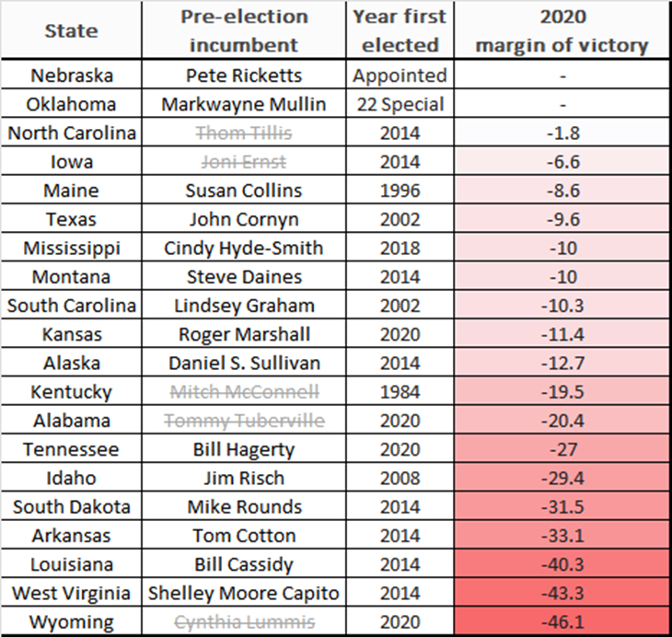Select the Markwayne Mullin cell
The width and height of the screenshot is (672, 637).
(x=243, y=104)
